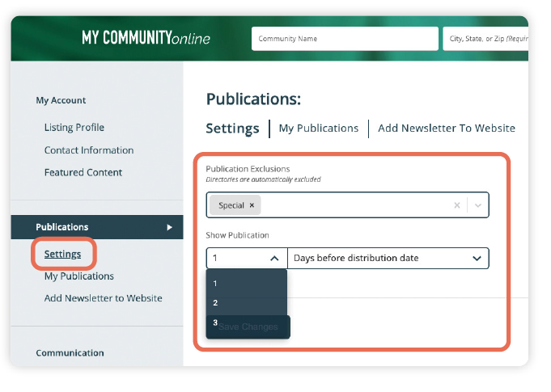This screenshot has height=392, width=551.
Task: Click the City, State, or Zip field
Action: pyautogui.click(x=485, y=39)
